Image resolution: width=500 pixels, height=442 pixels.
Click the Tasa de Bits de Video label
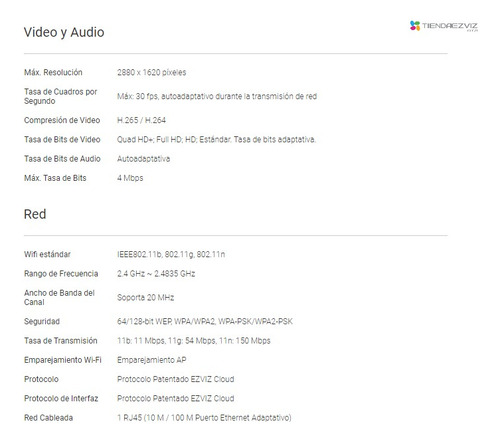point(62,140)
